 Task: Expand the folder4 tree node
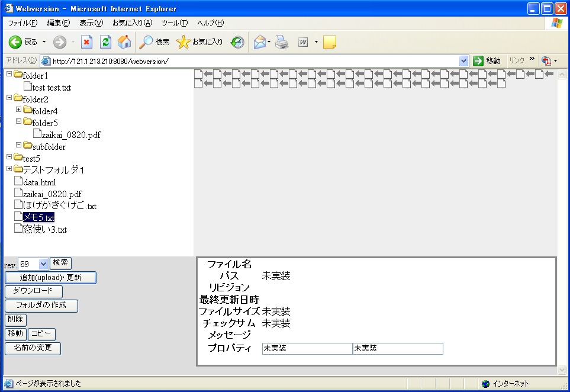pos(18,110)
